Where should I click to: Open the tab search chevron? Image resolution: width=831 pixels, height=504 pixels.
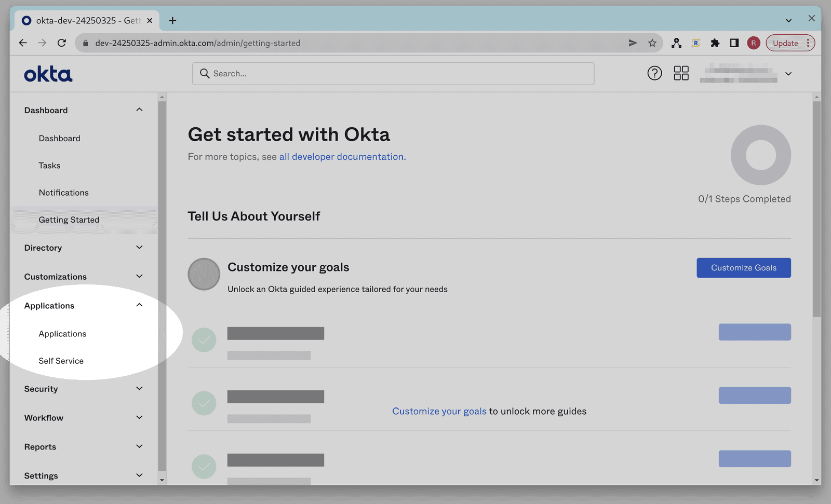788,21
